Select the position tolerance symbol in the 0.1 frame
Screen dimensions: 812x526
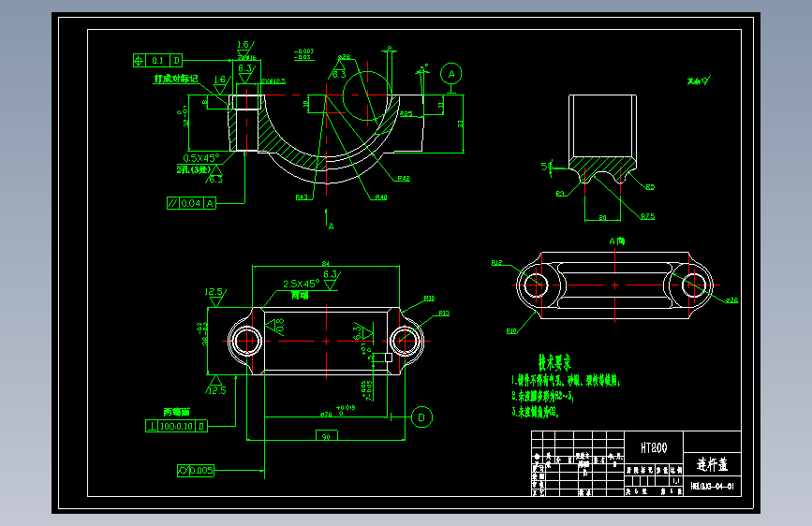pos(139,61)
